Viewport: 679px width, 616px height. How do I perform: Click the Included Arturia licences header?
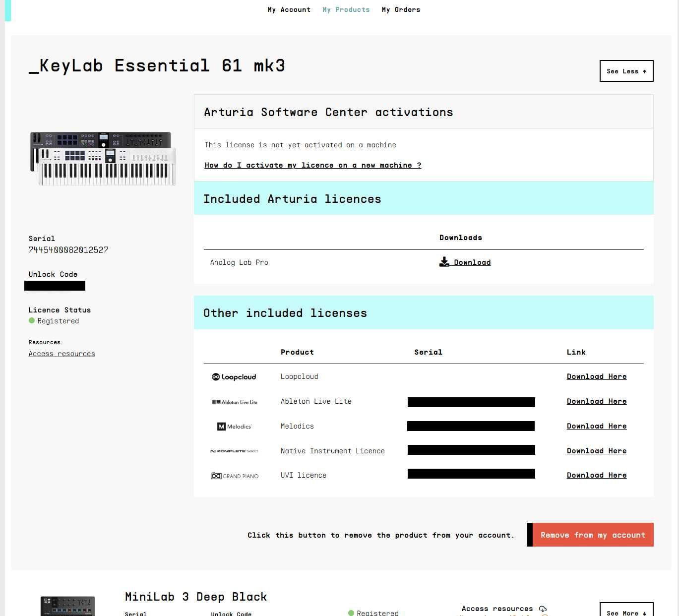point(424,198)
